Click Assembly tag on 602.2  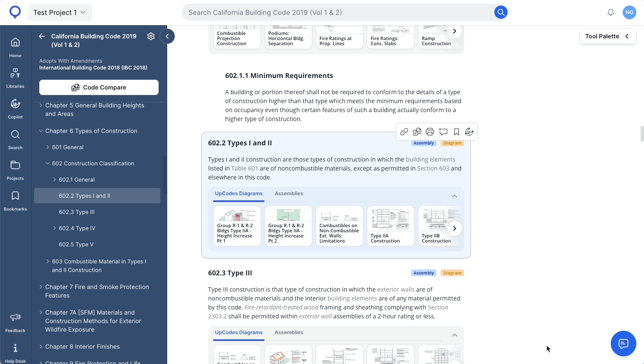pyautogui.click(x=424, y=143)
